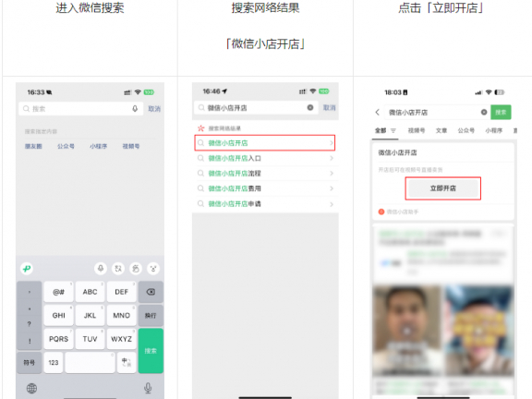The image size is (532, 399).
Task: Toggle Chinese/English input key
Action: [127, 363]
